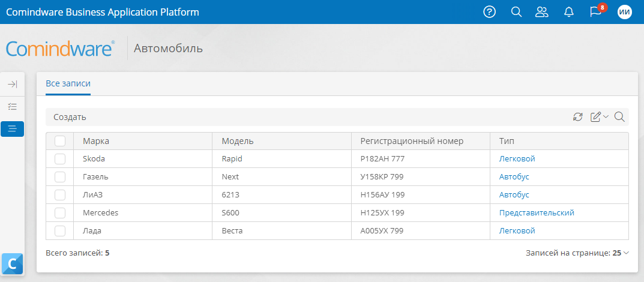Image resolution: width=644 pixels, height=282 pixels.
Task: Expand the dropdown arrow beside the edit pencil
Action: coord(606,117)
